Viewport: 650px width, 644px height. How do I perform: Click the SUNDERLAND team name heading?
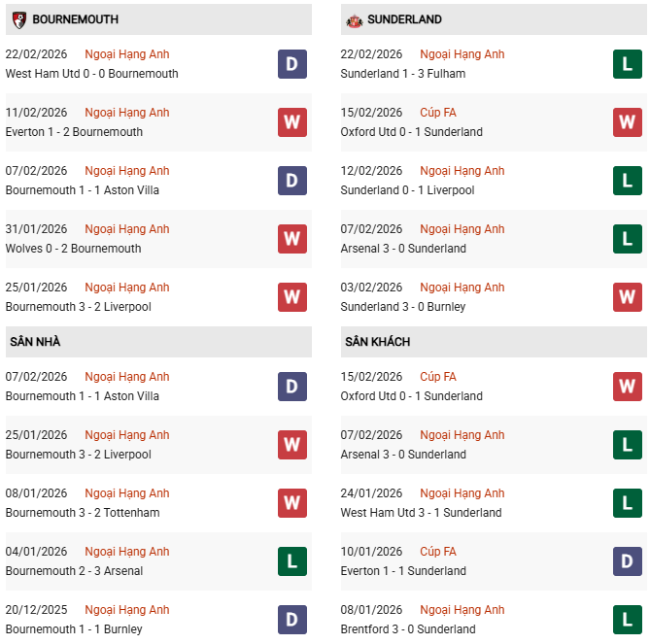[x=406, y=19]
